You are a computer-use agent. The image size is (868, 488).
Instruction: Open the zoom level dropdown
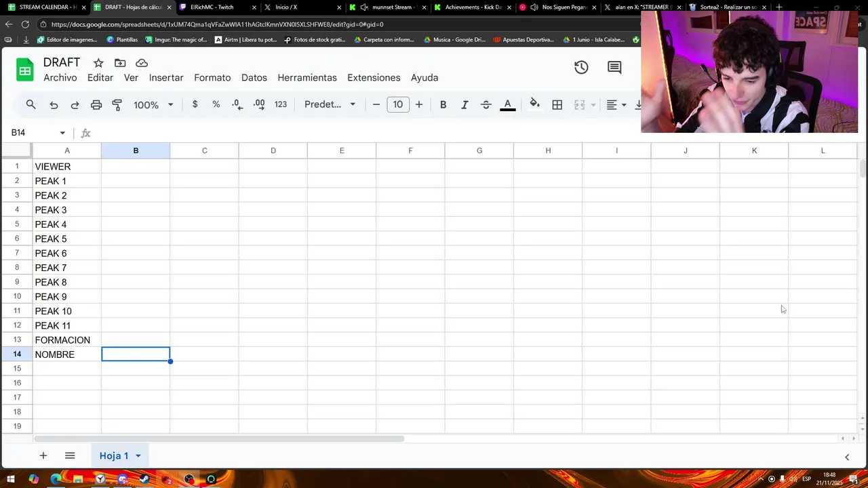pyautogui.click(x=153, y=105)
